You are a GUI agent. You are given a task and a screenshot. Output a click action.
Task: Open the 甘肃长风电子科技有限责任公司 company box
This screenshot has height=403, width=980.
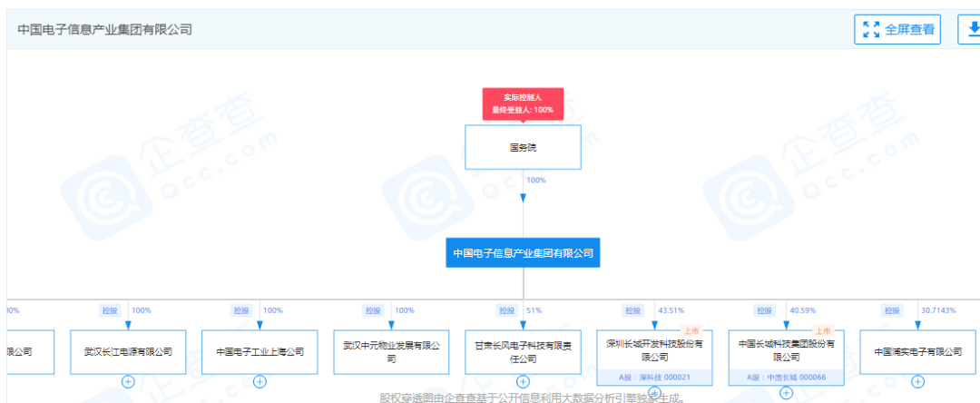pyautogui.click(x=524, y=352)
